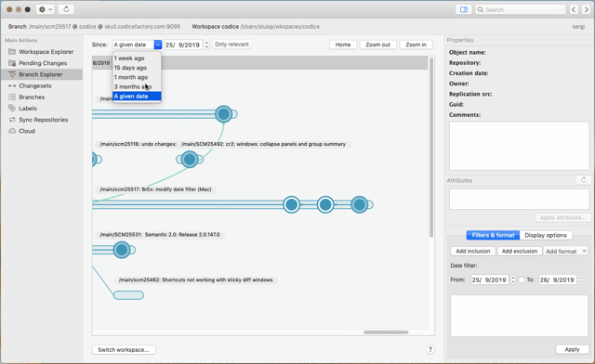Click the scm25517 BrEx modify date filter label
This screenshot has width=595, height=364.
pos(155,189)
